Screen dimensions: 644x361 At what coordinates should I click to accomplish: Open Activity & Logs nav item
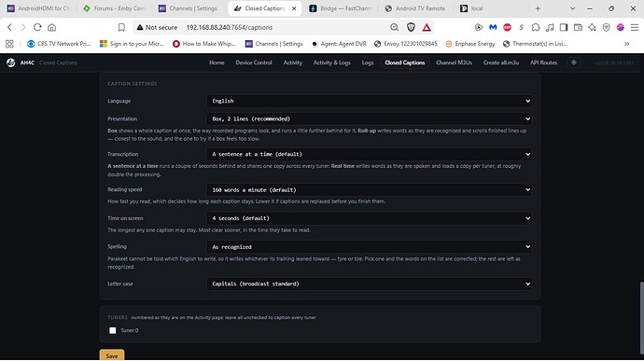(332, 62)
